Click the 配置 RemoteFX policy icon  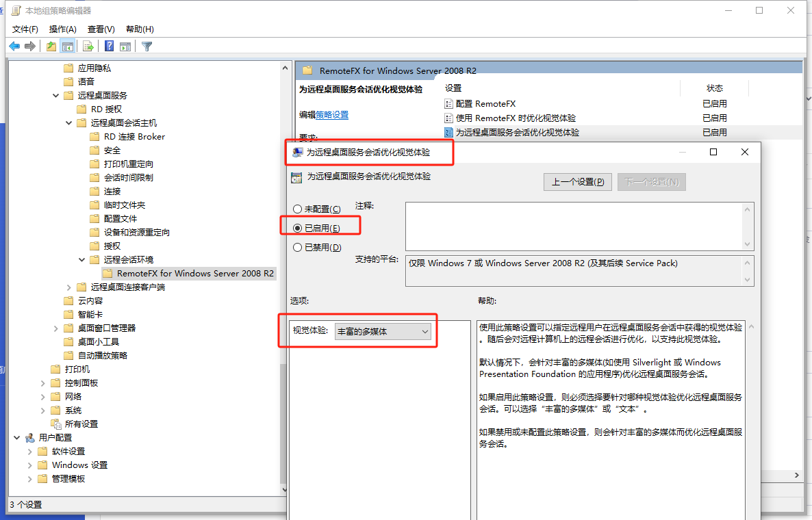449,103
